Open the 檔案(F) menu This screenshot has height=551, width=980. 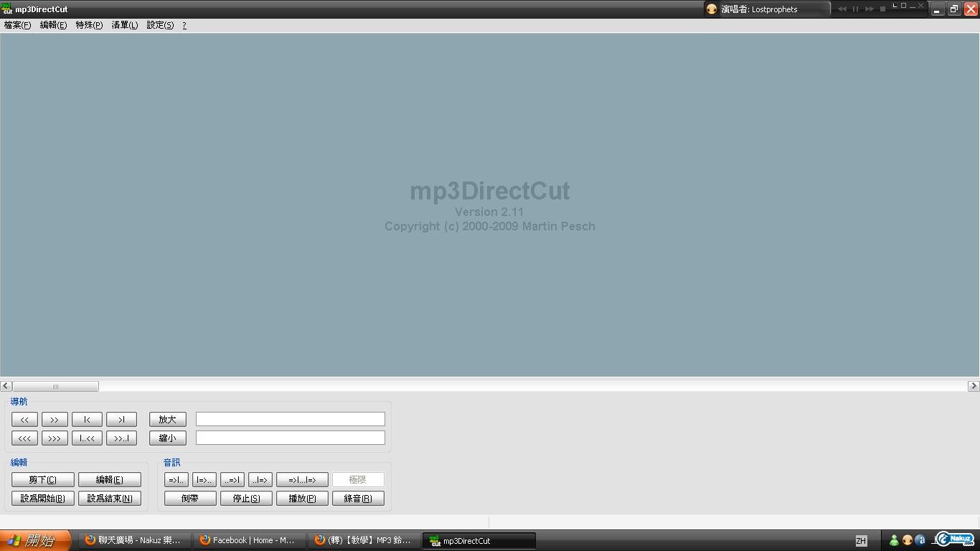[x=17, y=25]
